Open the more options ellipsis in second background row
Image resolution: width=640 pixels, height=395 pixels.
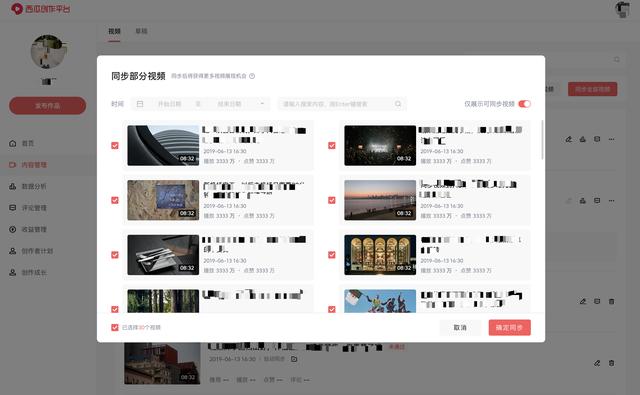pyautogui.click(x=611, y=201)
